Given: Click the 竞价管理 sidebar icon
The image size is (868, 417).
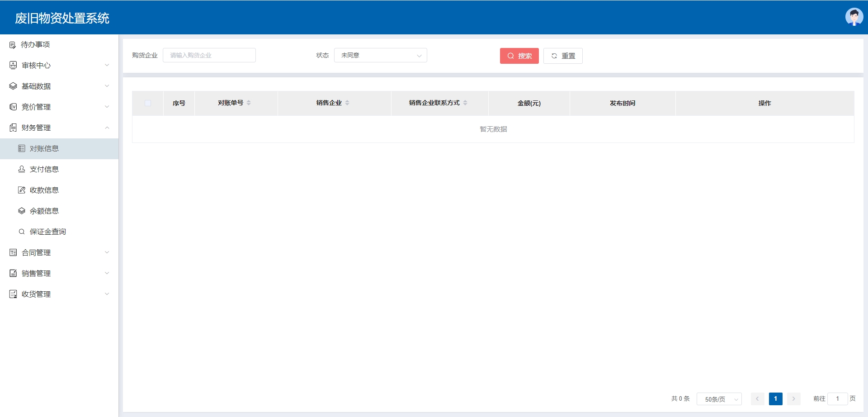Looking at the screenshot, I should click(13, 107).
